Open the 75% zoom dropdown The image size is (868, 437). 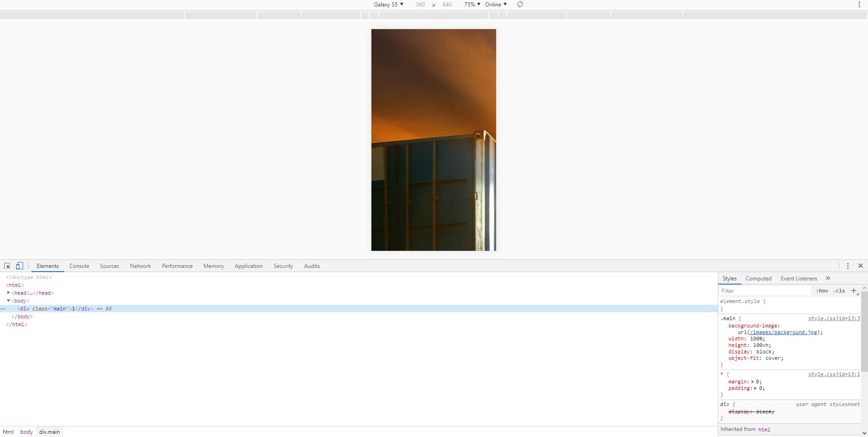472,4
